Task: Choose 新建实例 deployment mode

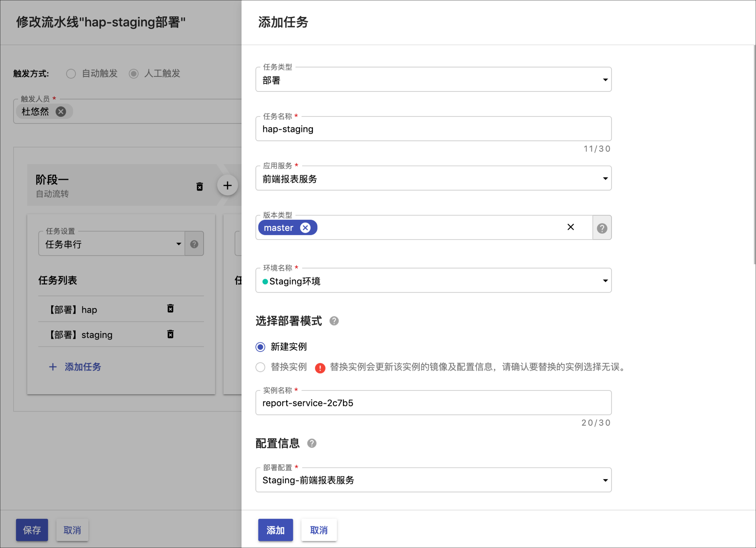Action: [260, 347]
